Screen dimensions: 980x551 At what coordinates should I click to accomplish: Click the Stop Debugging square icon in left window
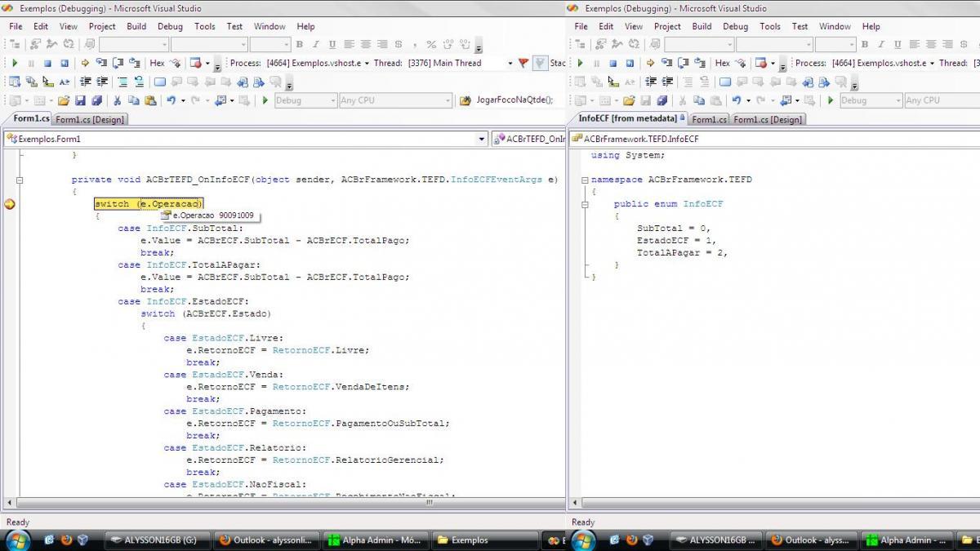point(48,63)
